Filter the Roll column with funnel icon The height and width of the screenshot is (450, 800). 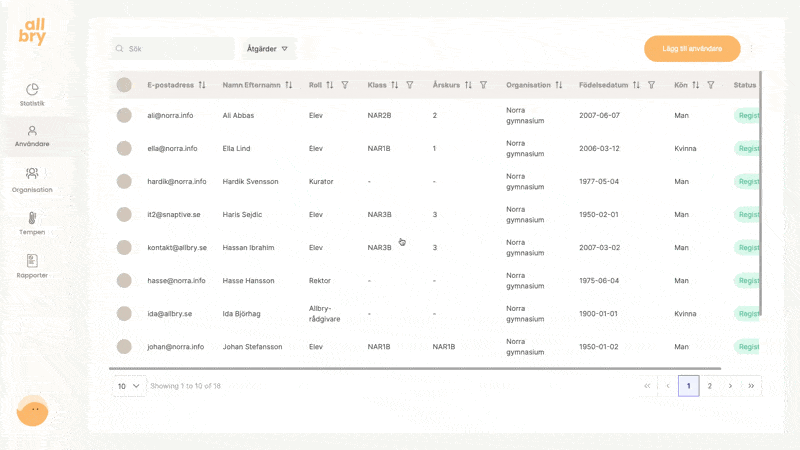click(345, 85)
